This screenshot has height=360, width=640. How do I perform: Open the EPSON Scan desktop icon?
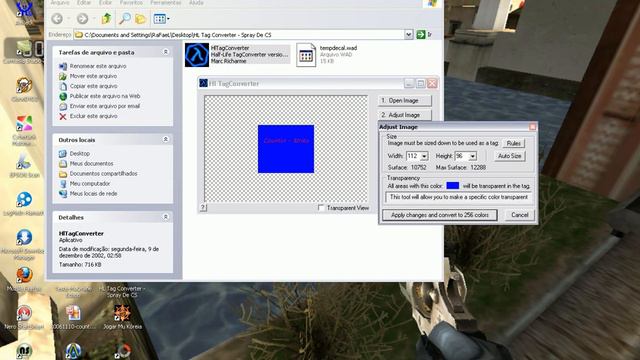(24, 162)
